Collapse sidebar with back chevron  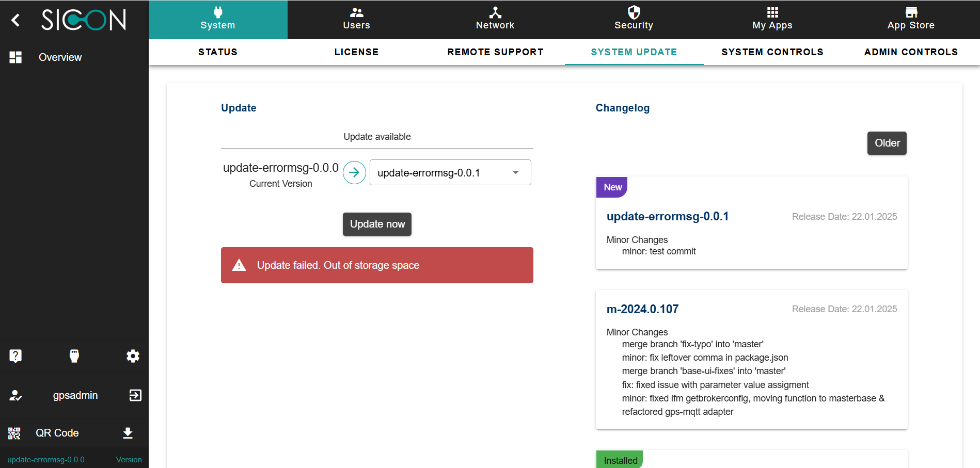[15, 20]
